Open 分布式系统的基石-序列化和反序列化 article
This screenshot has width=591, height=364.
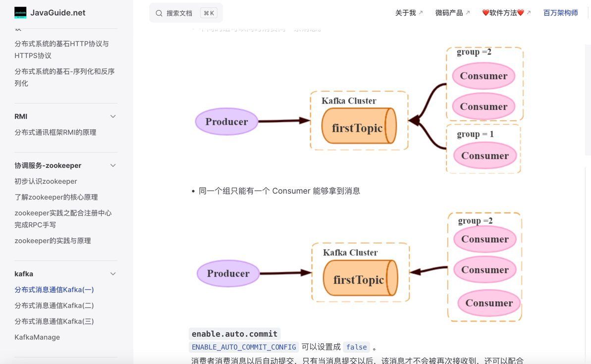pyautogui.click(x=64, y=77)
